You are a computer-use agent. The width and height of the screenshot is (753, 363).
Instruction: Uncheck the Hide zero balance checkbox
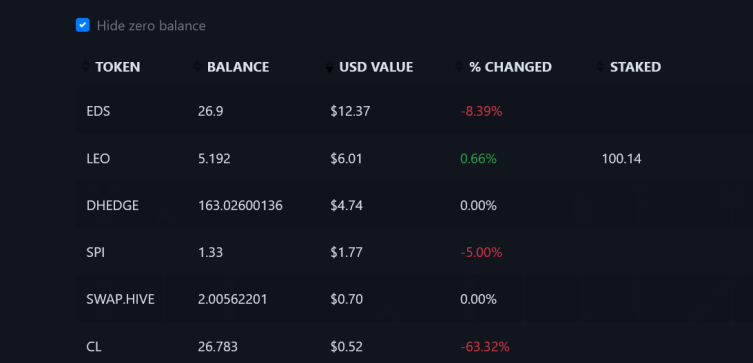pyautogui.click(x=83, y=25)
